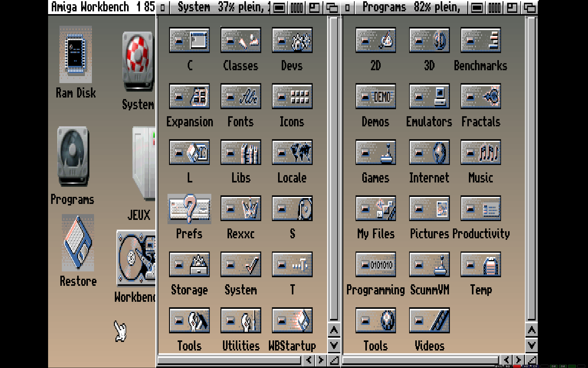Open the ScummVM drawer

coord(429,264)
